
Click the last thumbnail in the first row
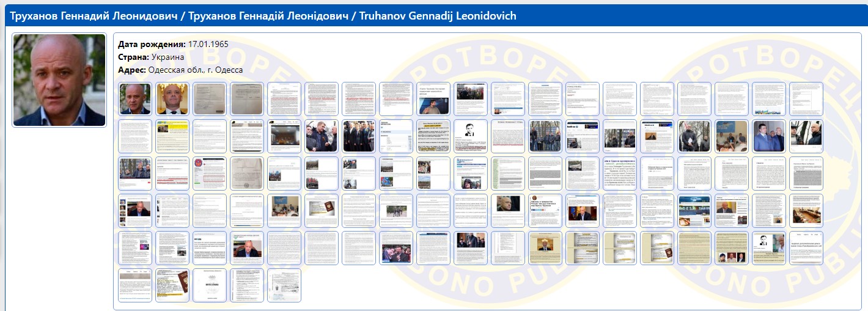pos(806,99)
